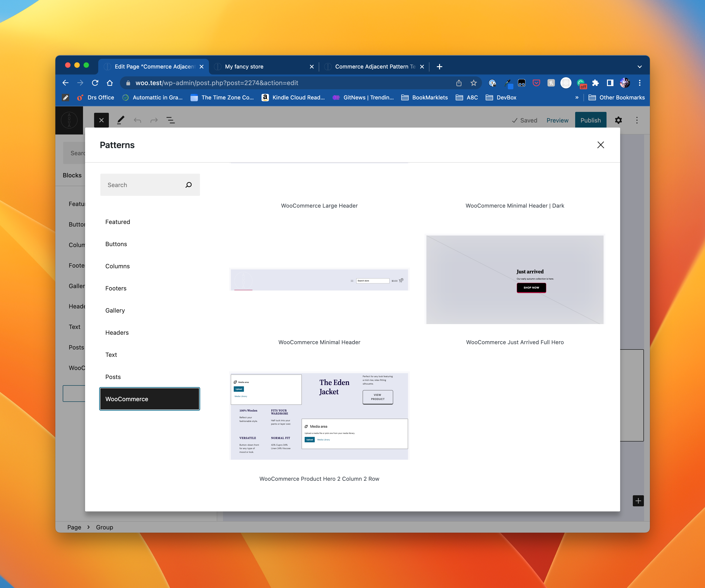Select the Headers category in sidebar

tap(116, 332)
